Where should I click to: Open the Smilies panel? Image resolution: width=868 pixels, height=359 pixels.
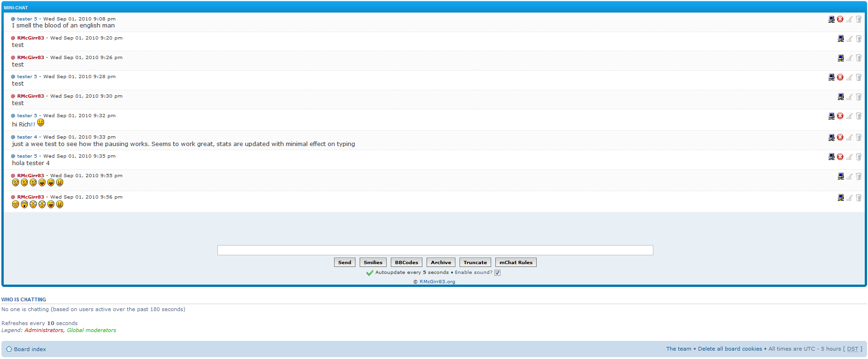[373, 262]
